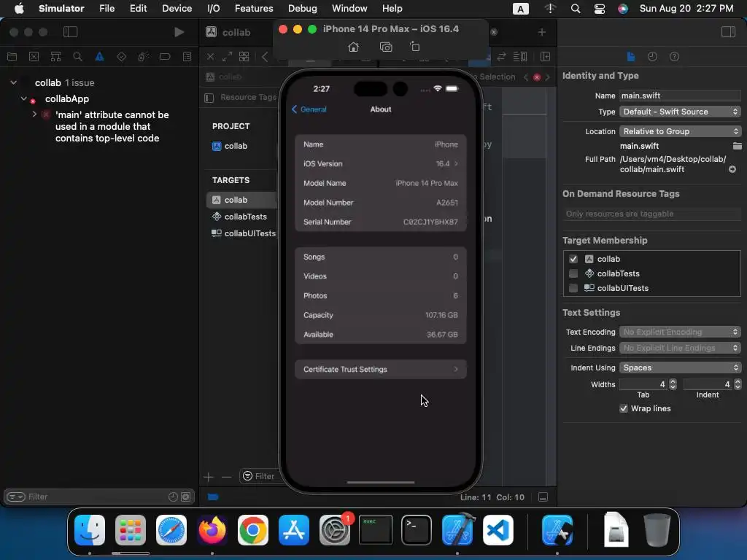Open the I/O menu
This screenshot has height=560, width=747.
[x=214, y=9]
